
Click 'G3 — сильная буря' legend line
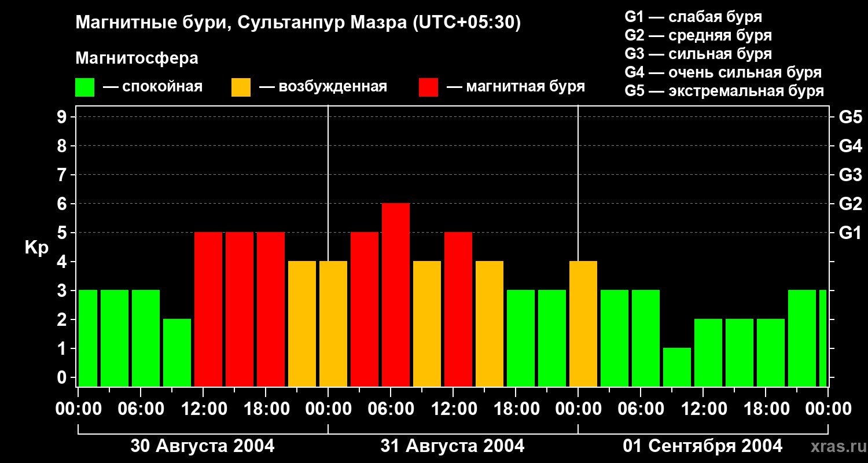point(698,53)
